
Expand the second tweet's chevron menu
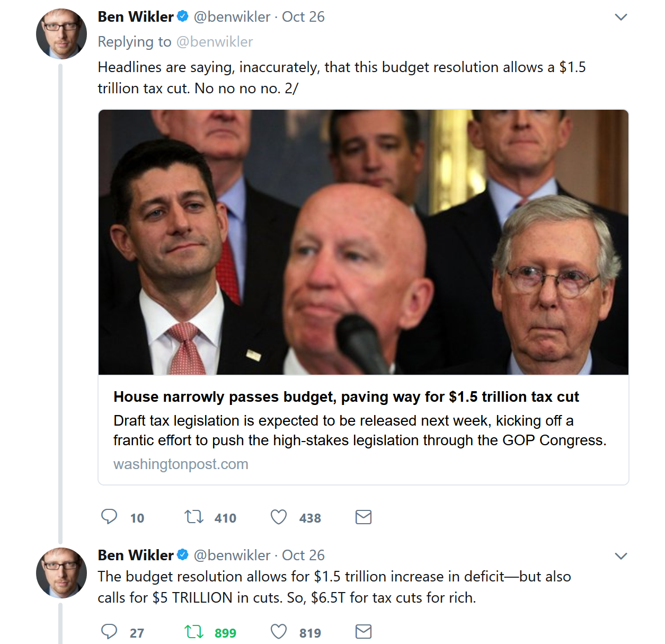(621, 556)
